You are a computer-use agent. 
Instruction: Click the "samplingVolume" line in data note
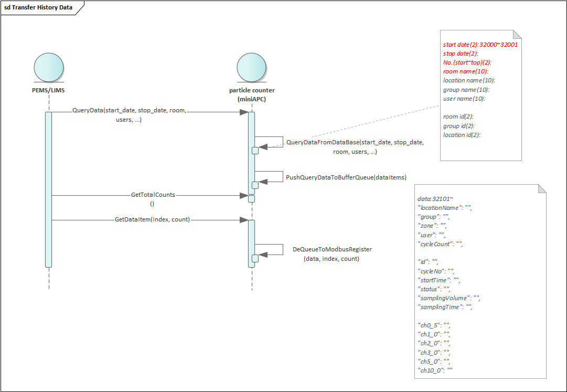point(448,298)
